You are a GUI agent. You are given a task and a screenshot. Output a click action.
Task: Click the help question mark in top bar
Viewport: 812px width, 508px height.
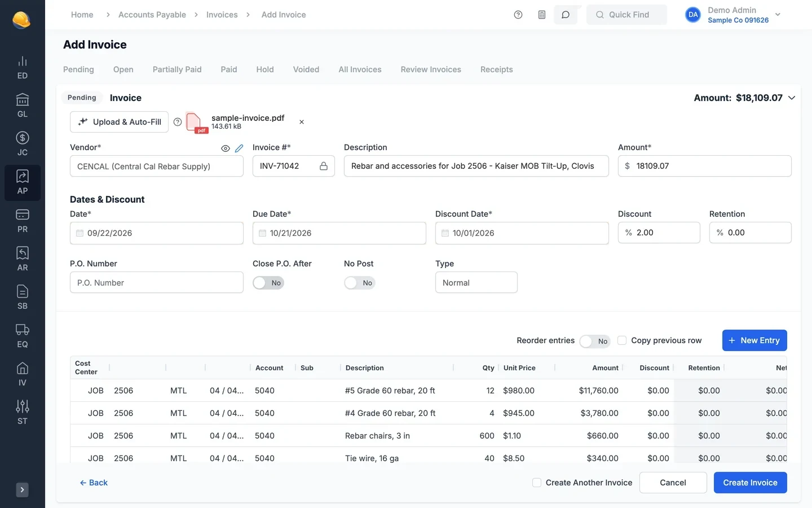click(518, 15)
